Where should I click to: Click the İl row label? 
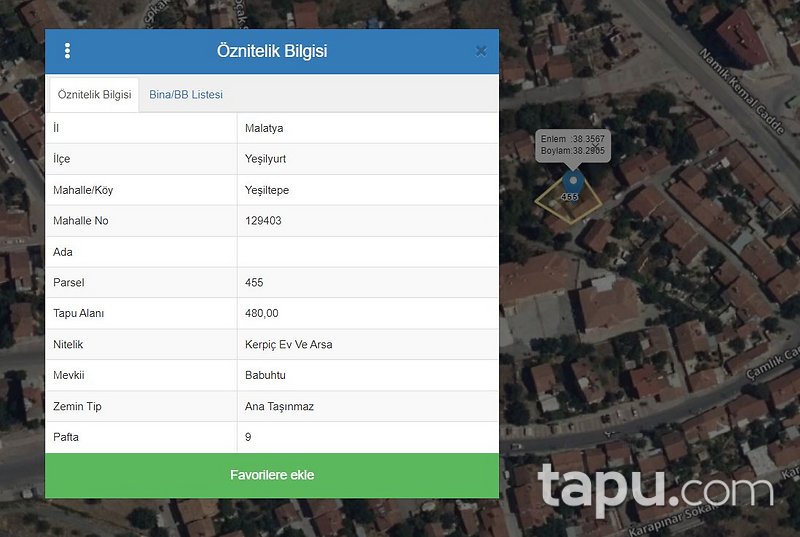[56, 128]
